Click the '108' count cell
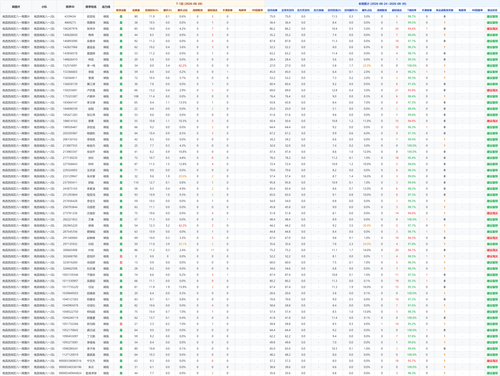 (136, 96)
